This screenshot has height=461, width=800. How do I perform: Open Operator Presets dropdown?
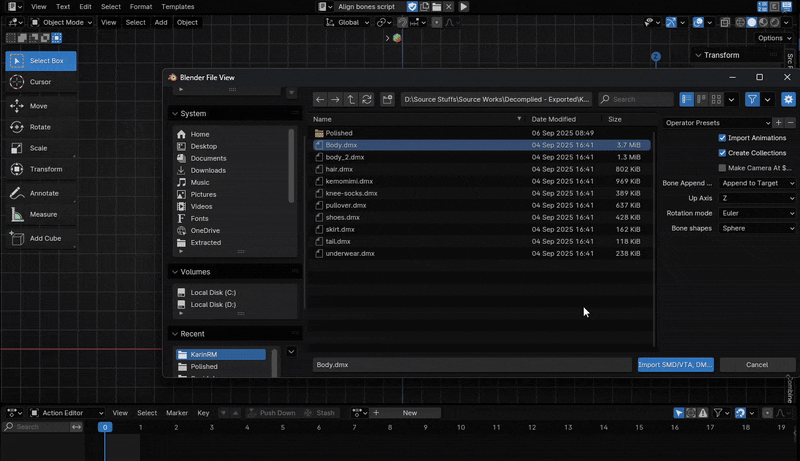(x=717, y=123)
